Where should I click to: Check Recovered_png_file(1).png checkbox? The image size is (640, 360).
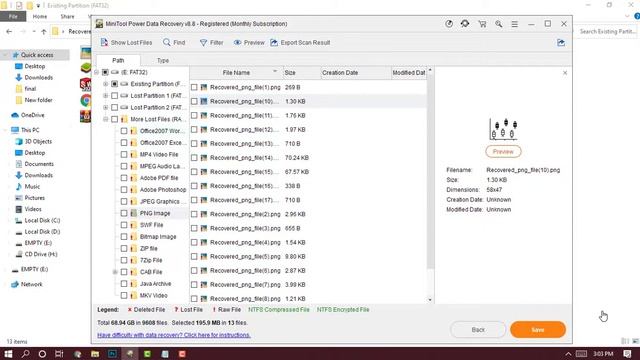point(194,87)
